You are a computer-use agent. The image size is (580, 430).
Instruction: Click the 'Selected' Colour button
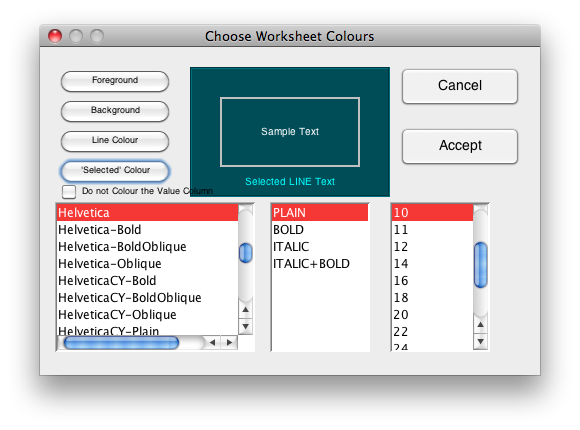click(115, 171)
